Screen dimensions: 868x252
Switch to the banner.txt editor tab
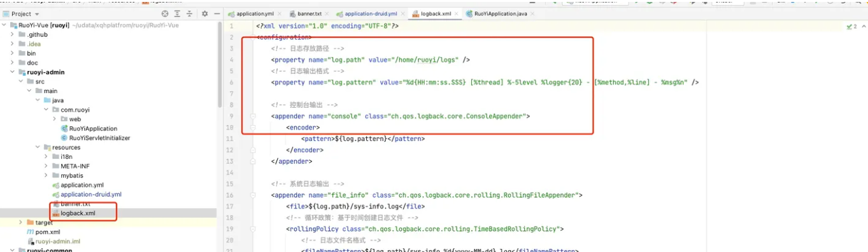coord(309,13)
